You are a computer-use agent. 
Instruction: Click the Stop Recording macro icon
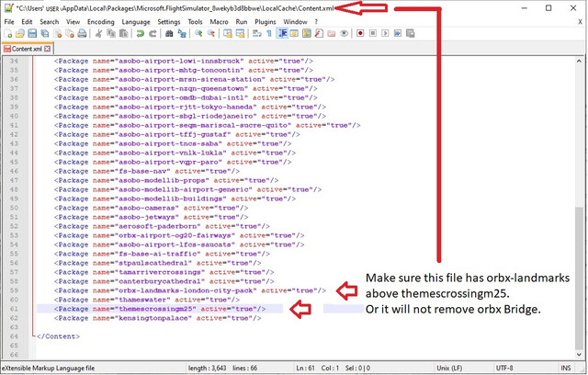(373, 34)
